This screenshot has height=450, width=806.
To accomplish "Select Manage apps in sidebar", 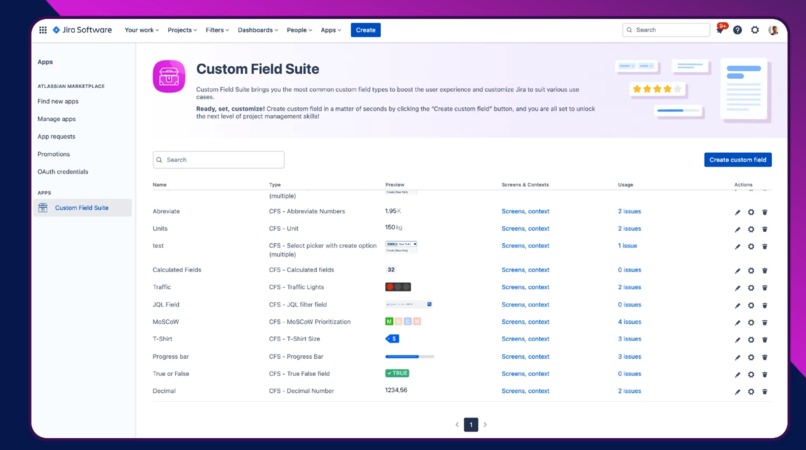I will pyautogui.click(x=57, y=119).
